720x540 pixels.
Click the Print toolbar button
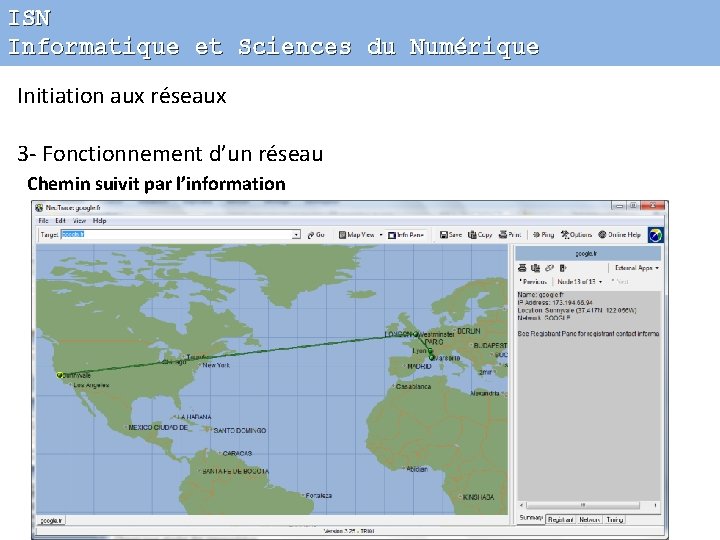510,235
